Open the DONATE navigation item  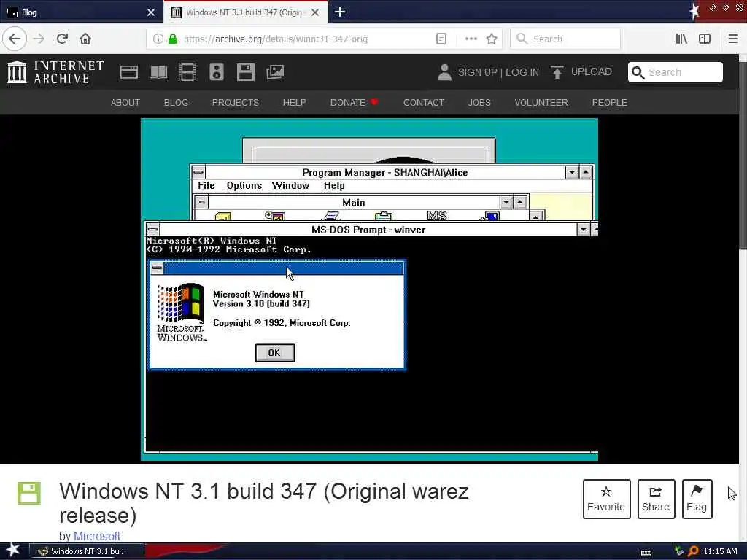354,102
